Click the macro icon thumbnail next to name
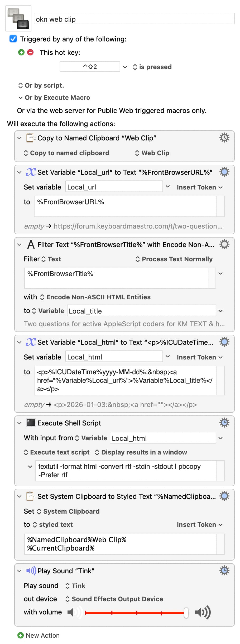Screen dimensions: 240x644 click(18, 18)
